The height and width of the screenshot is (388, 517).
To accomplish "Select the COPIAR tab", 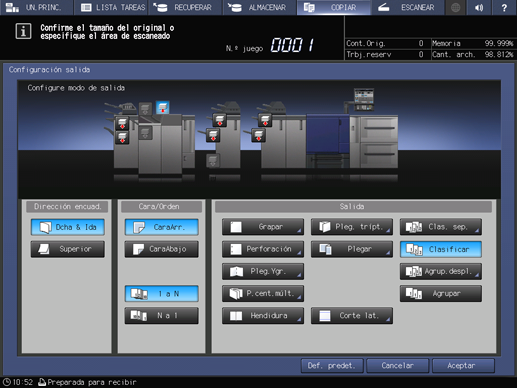I will (334, 7).
